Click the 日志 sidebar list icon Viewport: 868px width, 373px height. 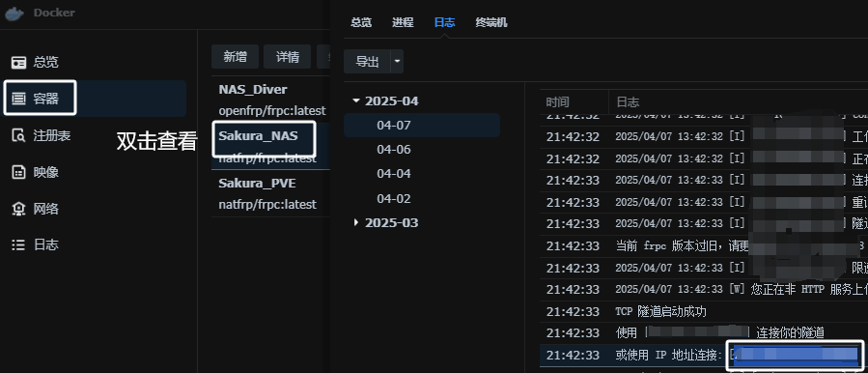point(18,245)
